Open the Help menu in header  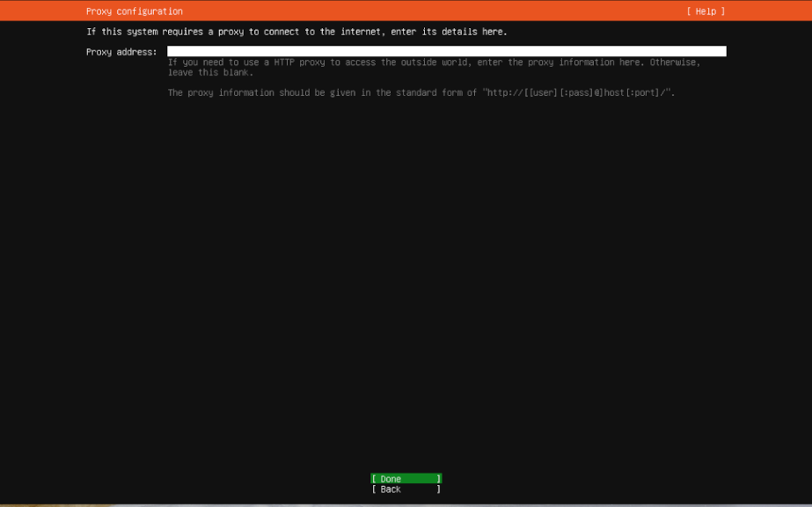click(x=706, y=11)
